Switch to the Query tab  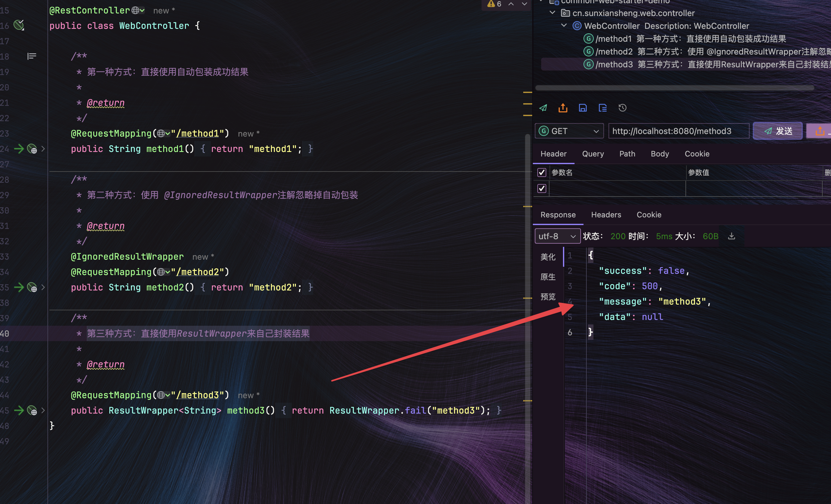coord(593,154)
